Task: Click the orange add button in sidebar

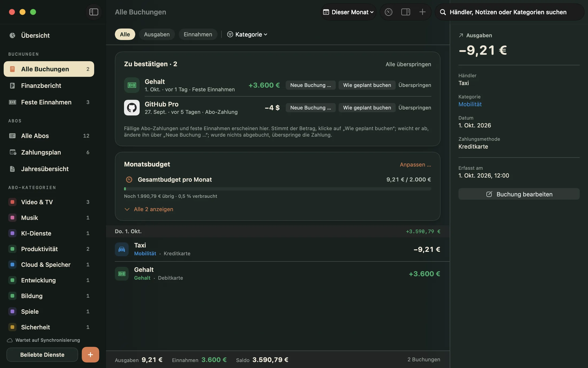Action: 90,355
